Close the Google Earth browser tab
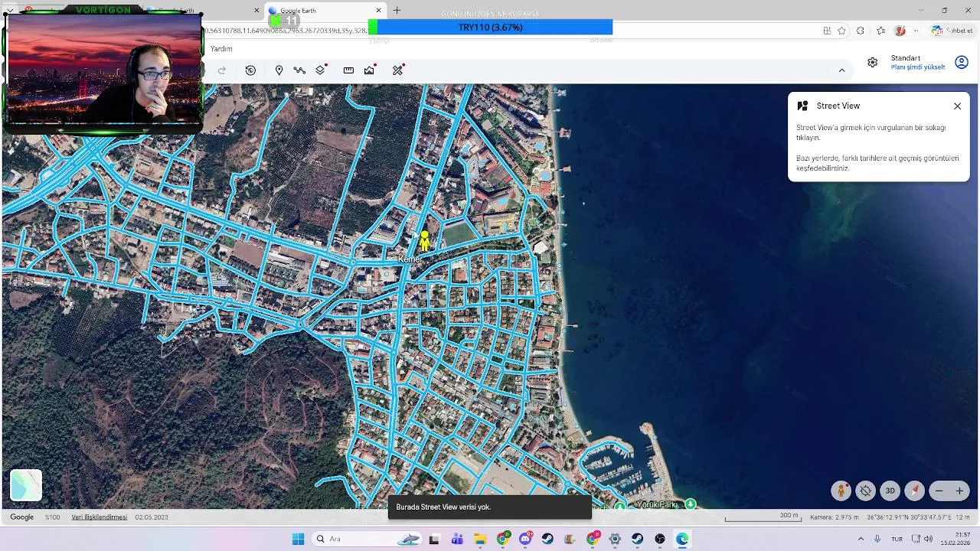980x551 pixels. (x=378, y=11)
